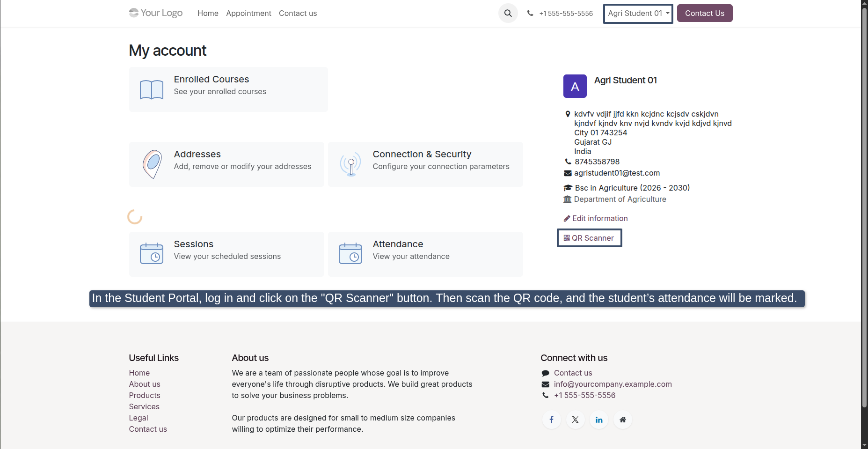Open Legal link in Useful Links
The image size is (868, 450).
(x=139, y=418)
